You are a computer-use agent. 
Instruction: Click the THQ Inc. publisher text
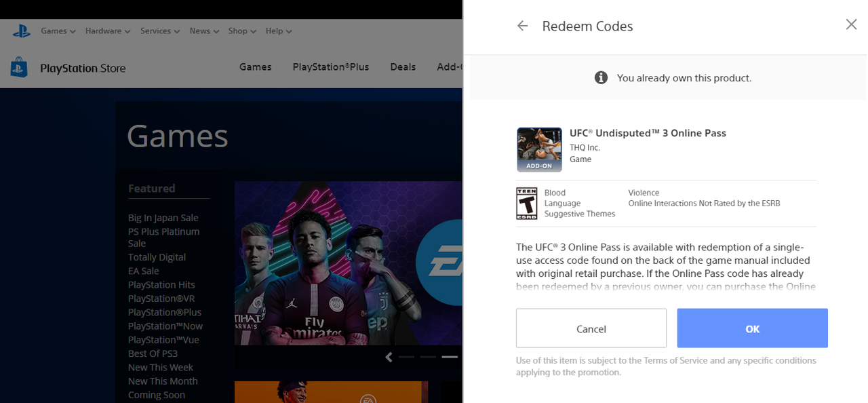pos(585,147)
